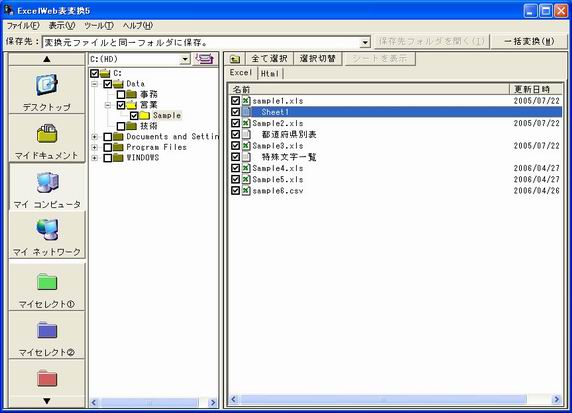Open the red folder shortcut icon
The image size is (572, 413).
(x=47, y=378)
